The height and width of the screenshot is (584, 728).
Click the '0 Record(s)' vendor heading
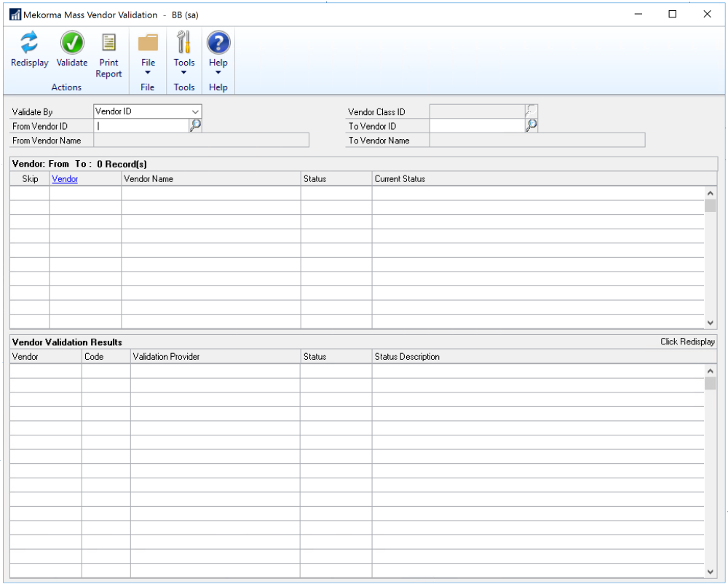122,164
